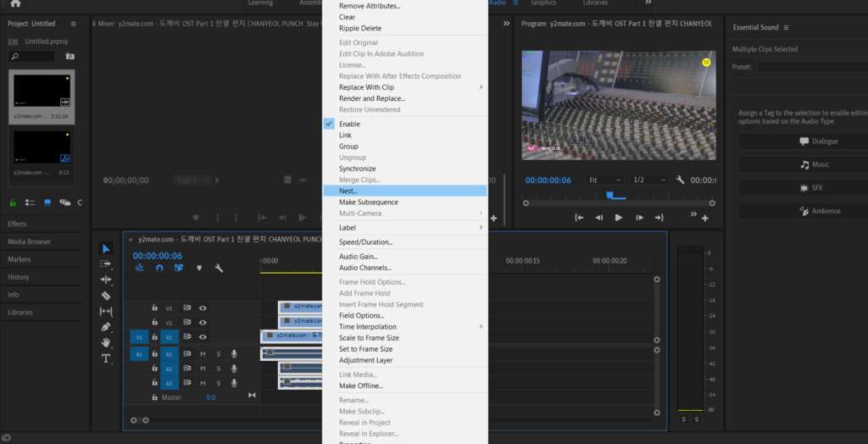Assign the SFX audio type

coord(804,187)
